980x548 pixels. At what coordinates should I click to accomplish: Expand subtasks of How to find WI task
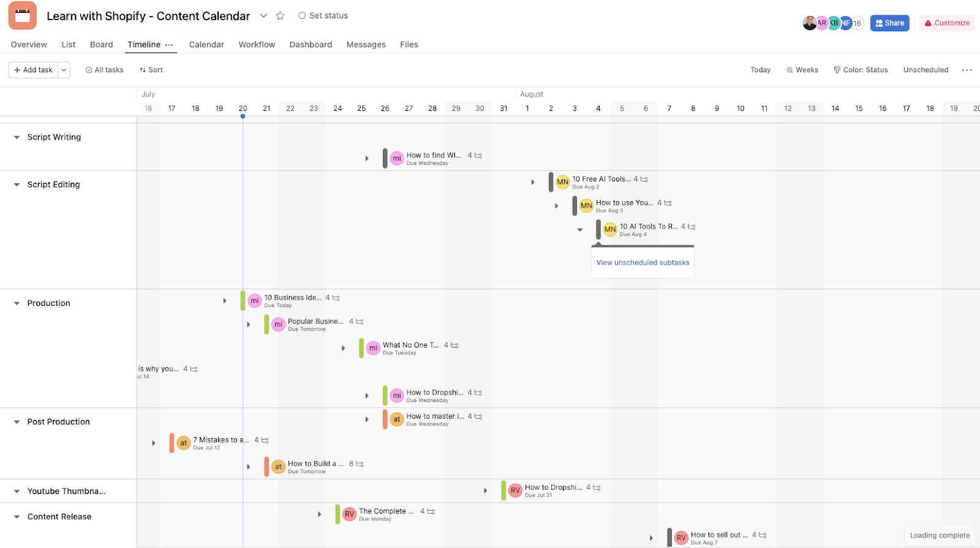(x=367, y=158)
